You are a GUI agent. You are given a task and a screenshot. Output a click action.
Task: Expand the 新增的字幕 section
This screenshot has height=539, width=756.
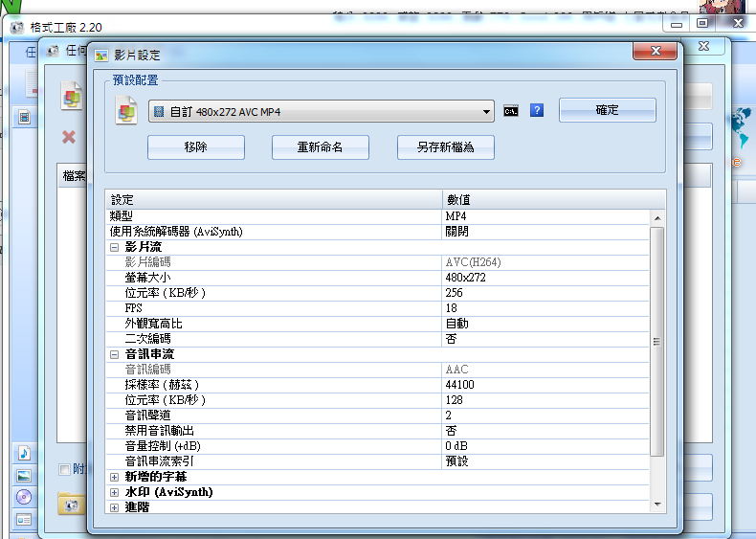pos(115,477)
